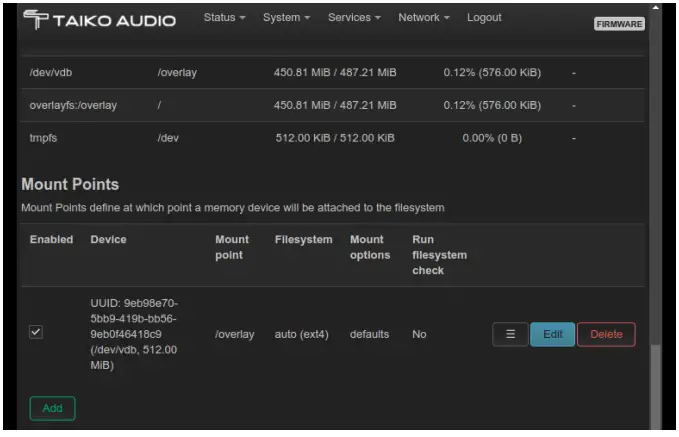Click the /dev/vdb usage bar 450.81 MiB
The image size is (679, 437).
pos(335,72)
